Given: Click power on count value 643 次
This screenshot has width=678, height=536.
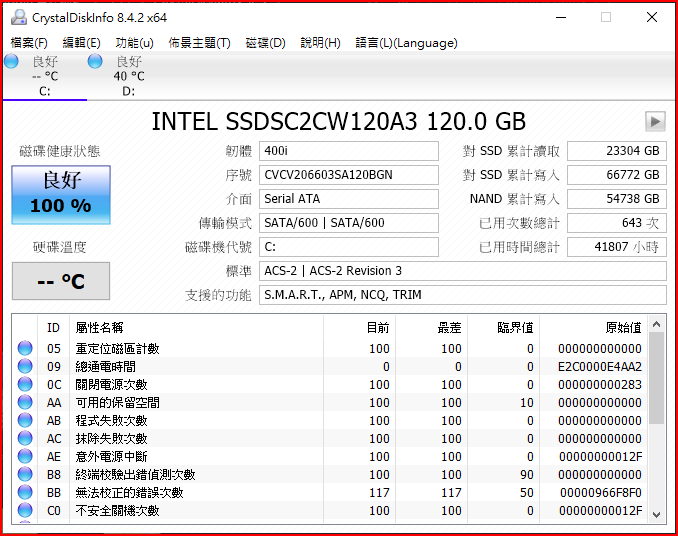Looking at the screenshot, I should tap(617, 223).
